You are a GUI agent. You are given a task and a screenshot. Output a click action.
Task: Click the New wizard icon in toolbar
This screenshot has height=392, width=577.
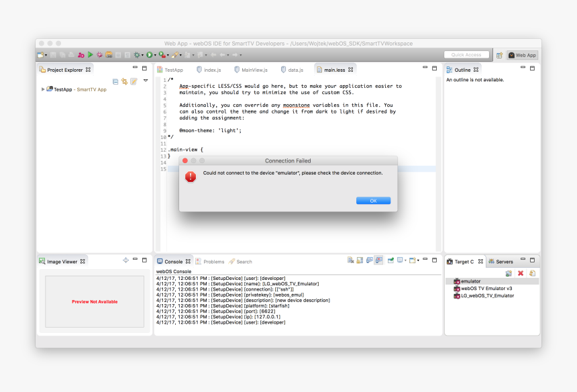click(x=40, y=55)
